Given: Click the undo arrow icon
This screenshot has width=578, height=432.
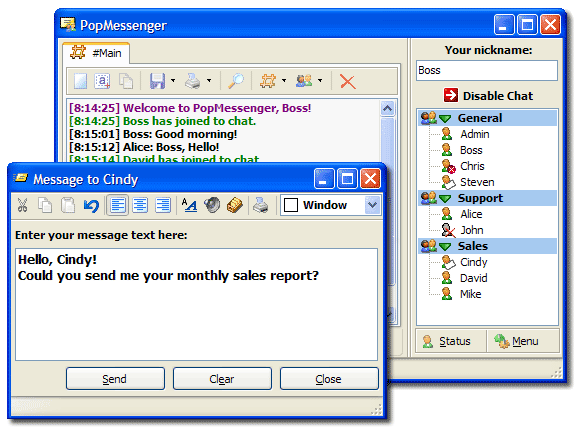Looking at the screenshot, I should 91,205.
